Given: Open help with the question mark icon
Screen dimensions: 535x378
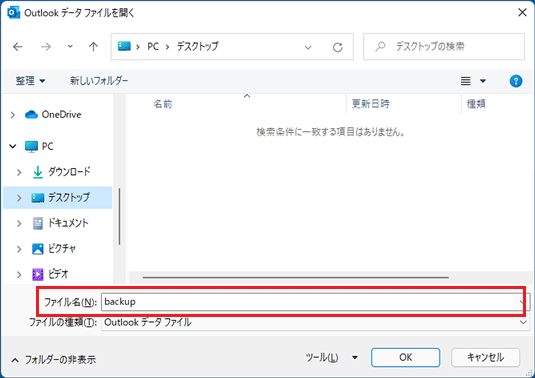Looking at the screenshot, I should coord(516,81).
